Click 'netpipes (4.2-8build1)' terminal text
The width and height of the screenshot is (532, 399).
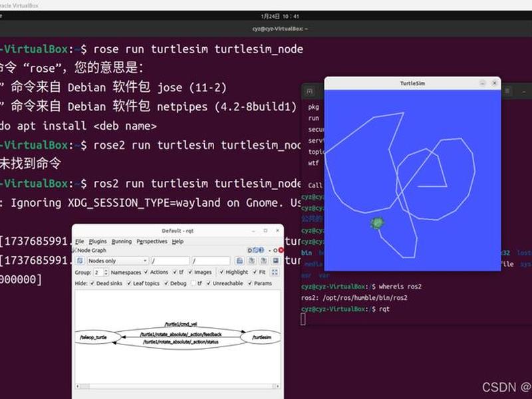tap(226, 107)
